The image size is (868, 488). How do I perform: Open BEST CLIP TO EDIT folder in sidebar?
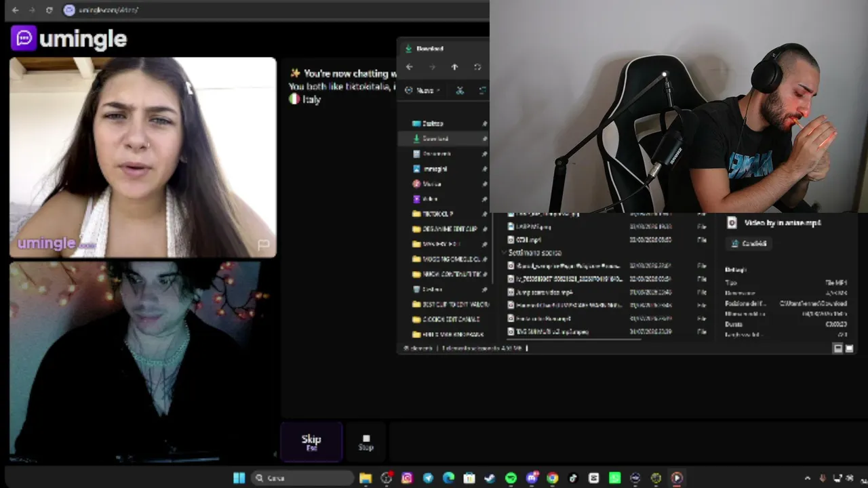point(451,304)
